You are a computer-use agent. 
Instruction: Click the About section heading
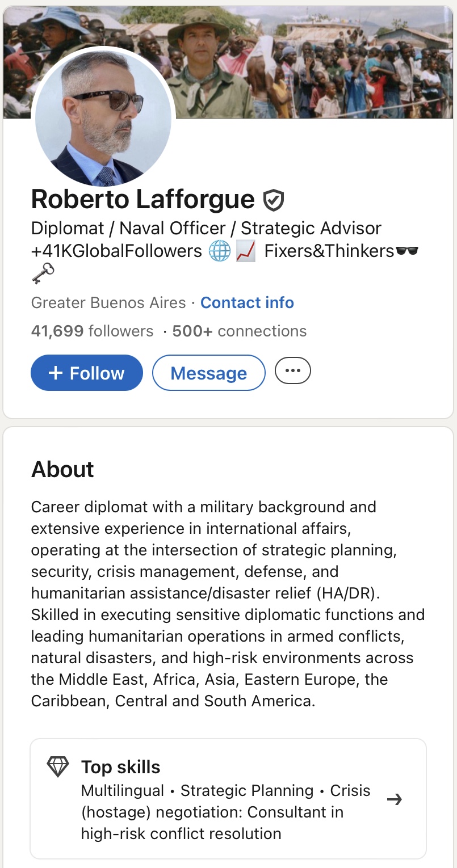[x=62, y=469]
